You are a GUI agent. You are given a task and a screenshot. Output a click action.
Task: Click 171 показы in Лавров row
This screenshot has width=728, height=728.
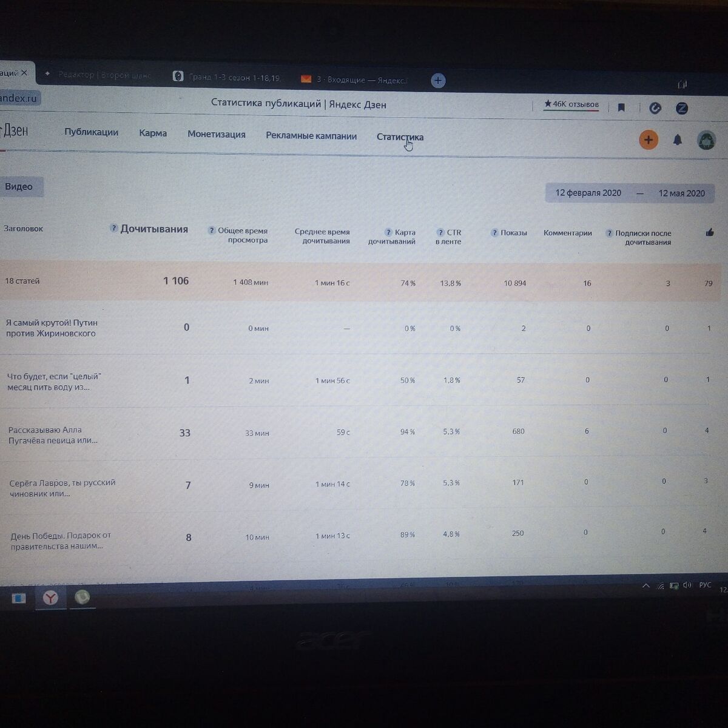(517, 483)
